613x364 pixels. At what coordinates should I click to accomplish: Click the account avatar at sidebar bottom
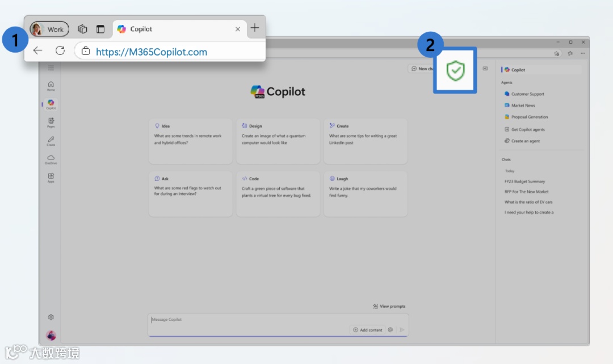(x=51, y=335)
